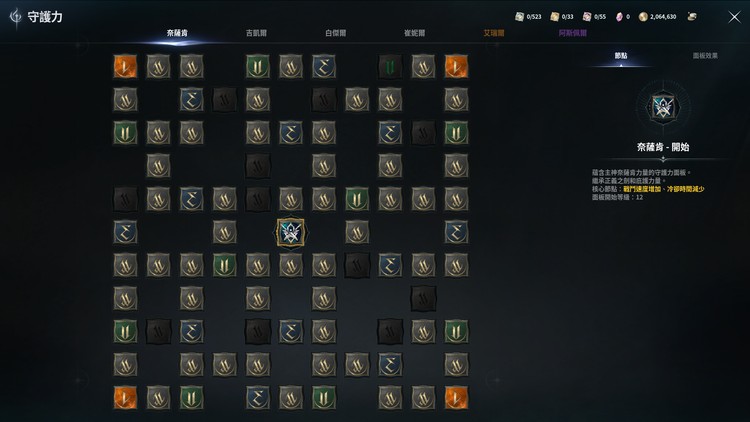Select the orange node in the grid's bottom-left corner
This screenshot has height=422, width=750.
click(x=125, y=398)
